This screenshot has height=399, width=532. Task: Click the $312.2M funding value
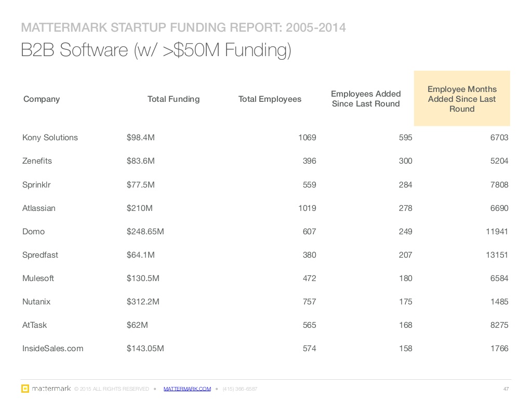[x=143, y=302]
